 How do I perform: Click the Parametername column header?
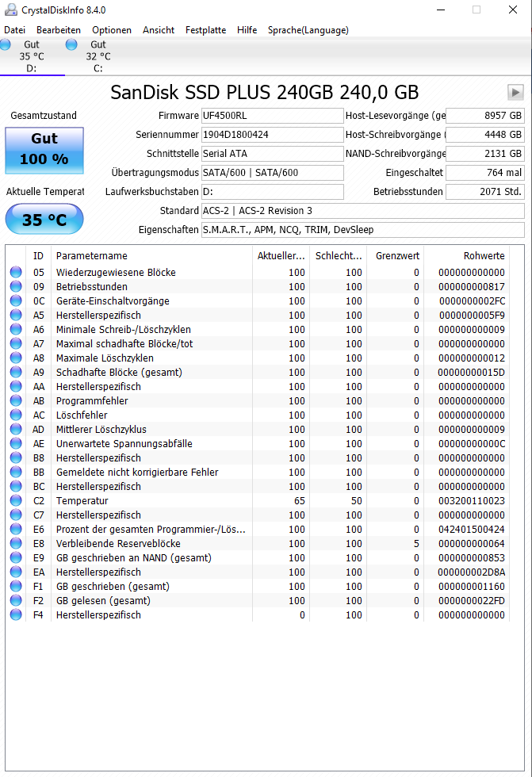(x=151, y=255)
